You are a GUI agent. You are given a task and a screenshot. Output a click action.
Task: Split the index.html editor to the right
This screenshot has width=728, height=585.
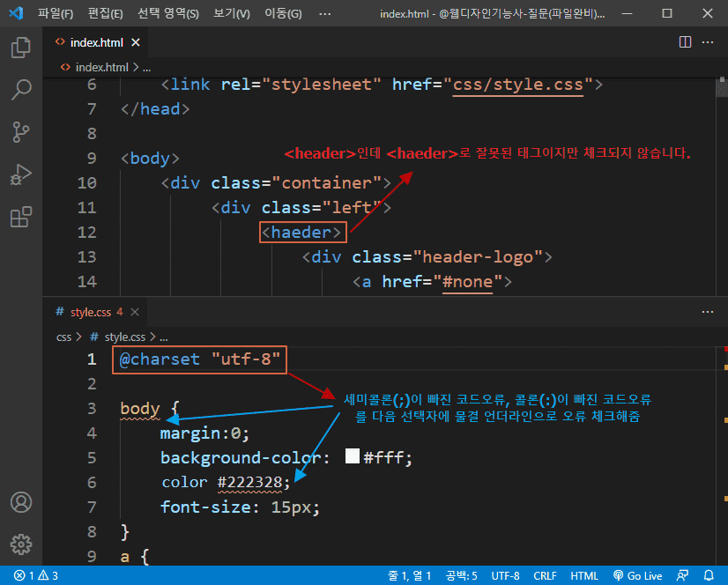click(685, 42)
